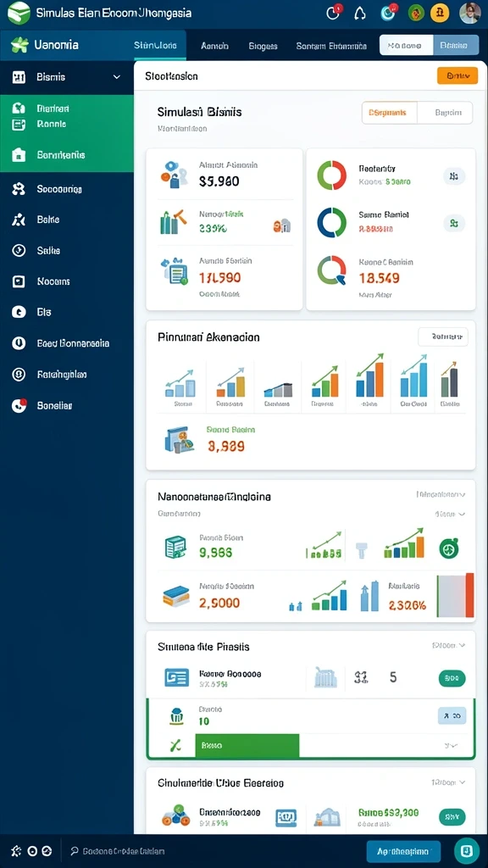Click the notification bell icon in header
This screenshot has width=488, height=868.
click(x=359, y=14)
